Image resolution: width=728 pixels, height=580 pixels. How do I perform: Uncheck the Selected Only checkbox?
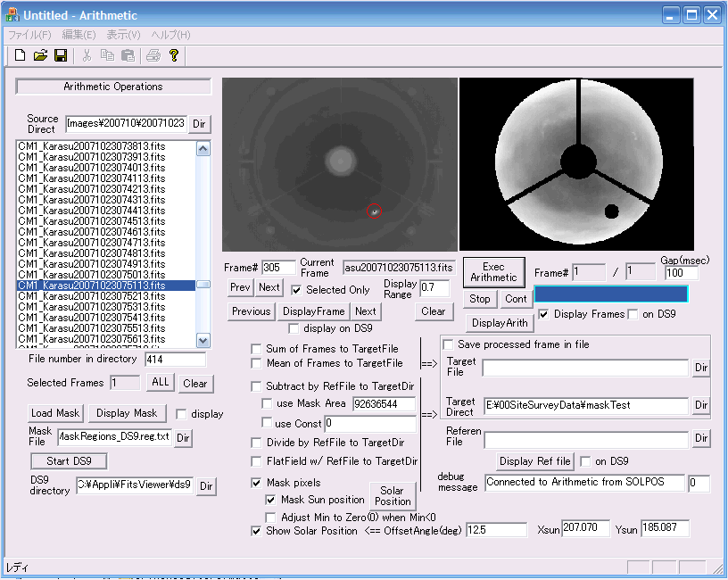click(x=297, y=290)
